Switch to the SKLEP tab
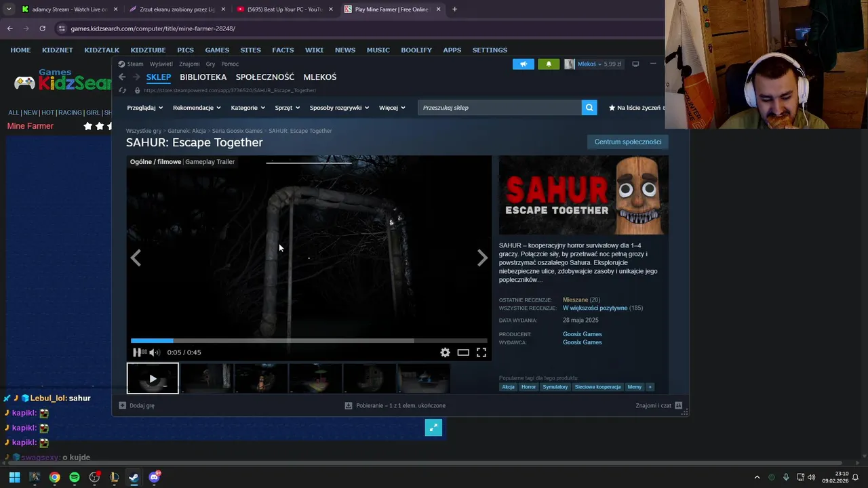868x488 pixels. (159, 77)
